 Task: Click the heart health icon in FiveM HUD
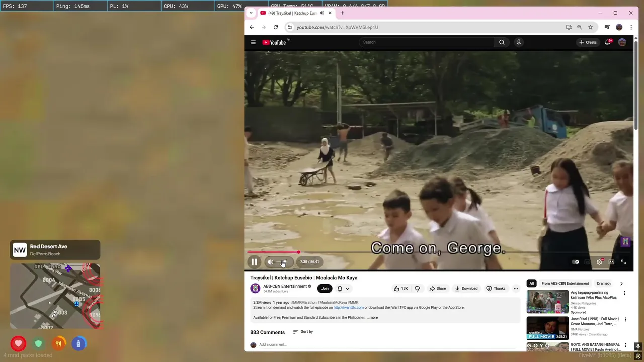coord(18,344)
